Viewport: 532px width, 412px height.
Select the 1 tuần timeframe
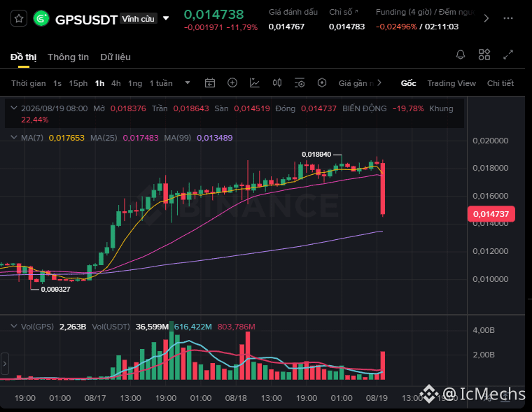161,83
